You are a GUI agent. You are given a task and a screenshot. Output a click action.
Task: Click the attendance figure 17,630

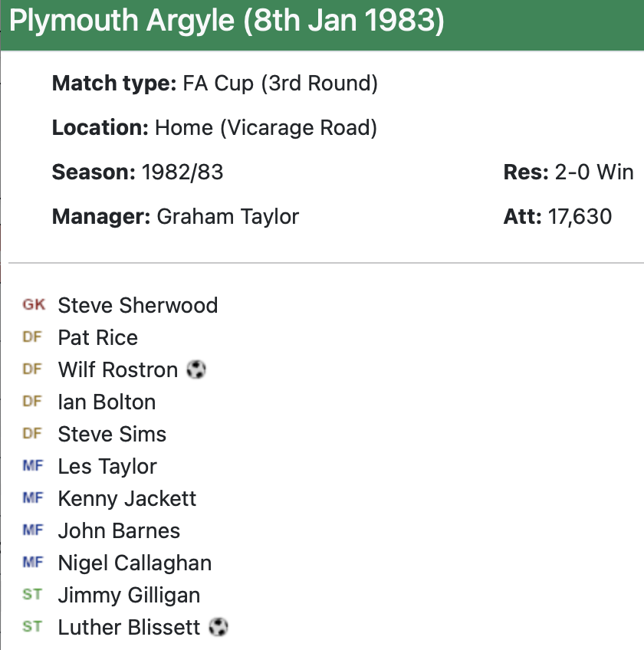(x=580, y=217)
